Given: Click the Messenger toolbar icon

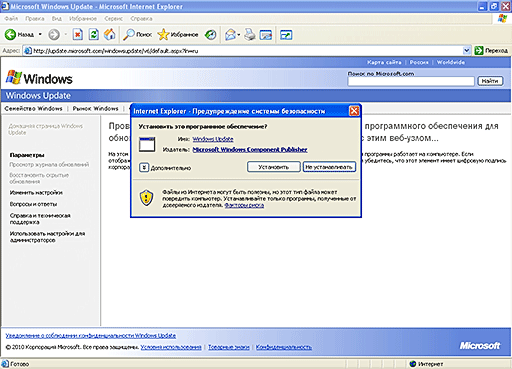Looking at the screenshot, I should point(286,34).
